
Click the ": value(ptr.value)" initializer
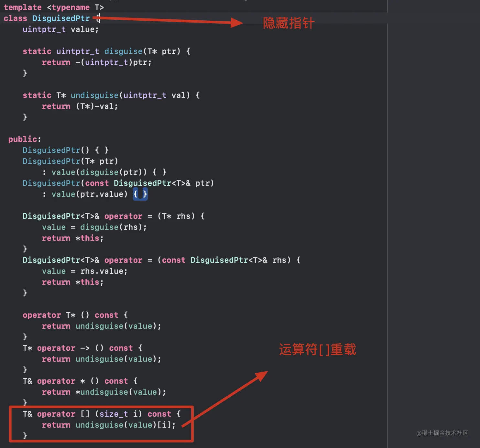coord(85,194)
